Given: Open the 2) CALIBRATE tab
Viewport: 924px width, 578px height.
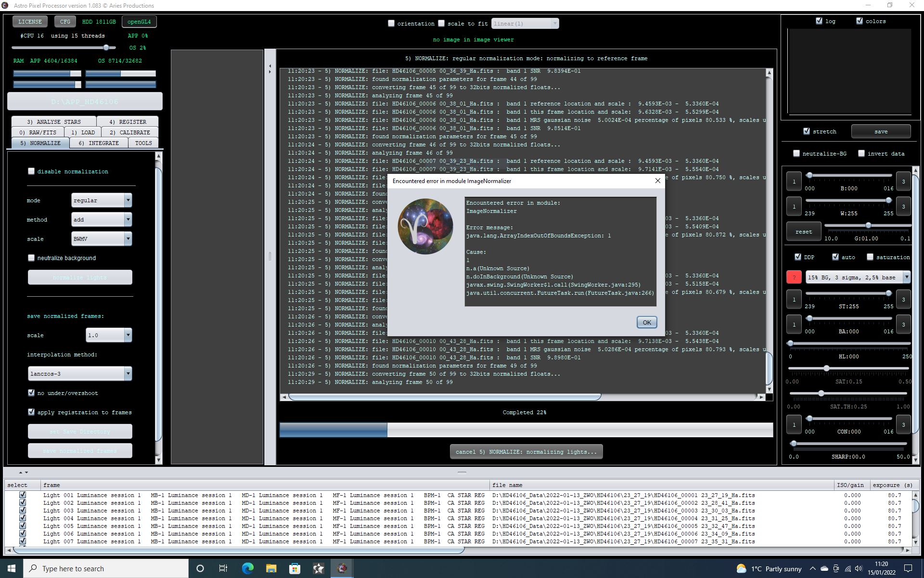Looking at the screenshot, I should pos(129,132).
